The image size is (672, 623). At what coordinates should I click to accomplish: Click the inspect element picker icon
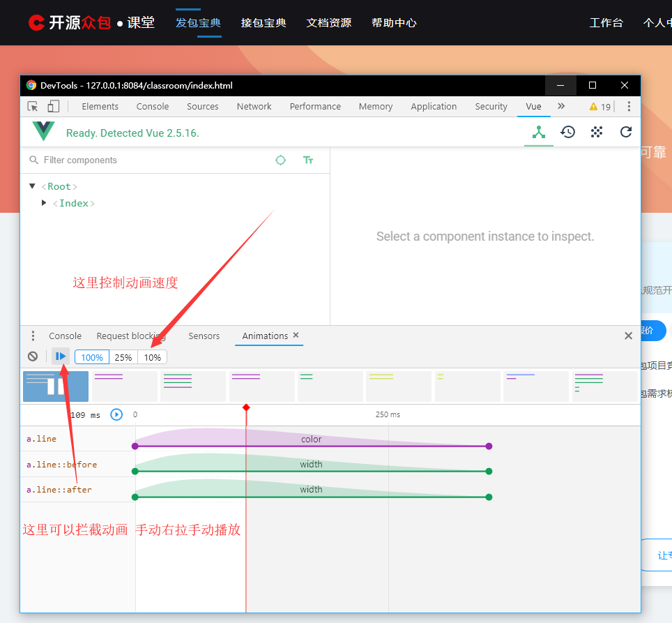point(33,106)
